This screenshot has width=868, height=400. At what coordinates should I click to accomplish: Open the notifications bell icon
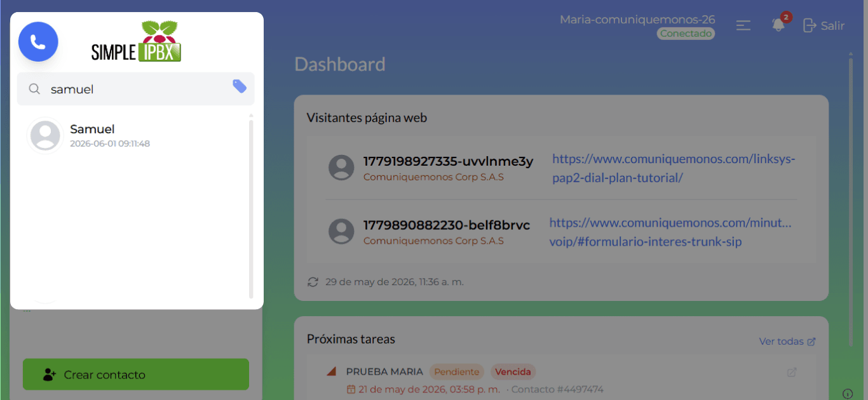click(778, 25)
